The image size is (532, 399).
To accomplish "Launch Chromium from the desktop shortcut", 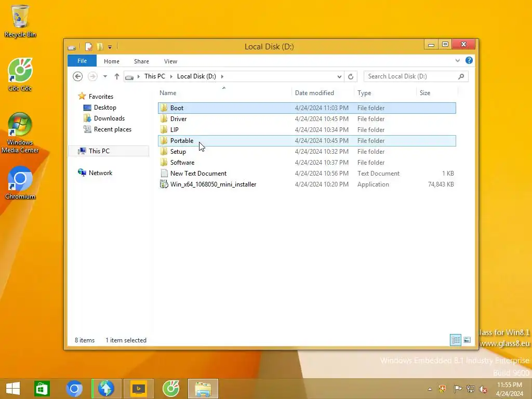I will (20, 183).
